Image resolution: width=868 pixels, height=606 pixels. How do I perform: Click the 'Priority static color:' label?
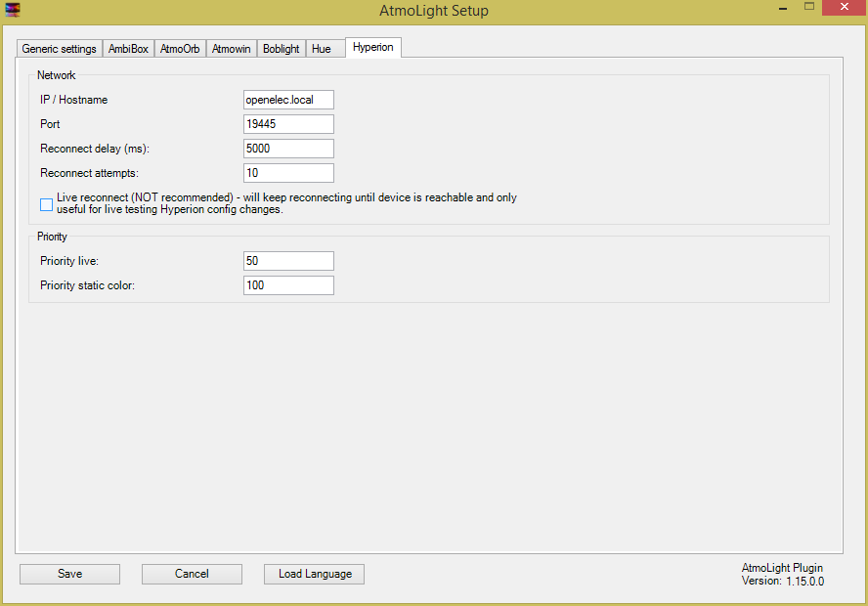(87, 285)
